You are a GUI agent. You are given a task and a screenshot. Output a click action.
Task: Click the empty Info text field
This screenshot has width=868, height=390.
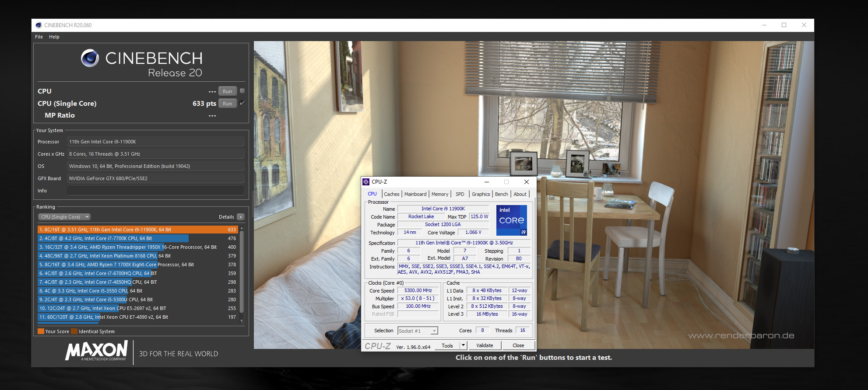[155, 191]
